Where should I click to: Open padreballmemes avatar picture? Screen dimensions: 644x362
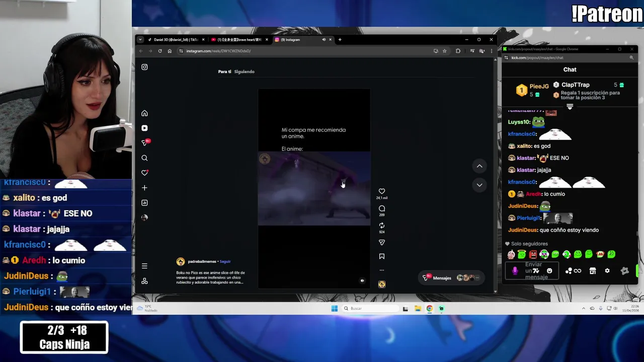click(x=181, y=261)
